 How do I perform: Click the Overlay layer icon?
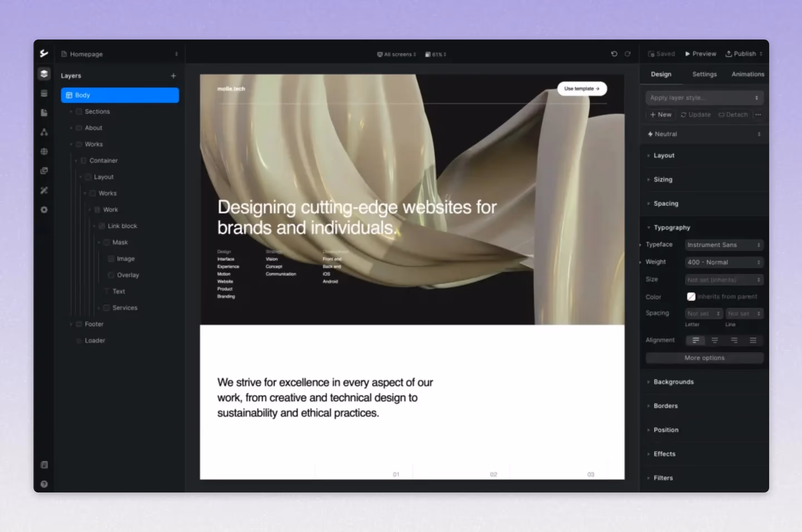pos(111,275)
